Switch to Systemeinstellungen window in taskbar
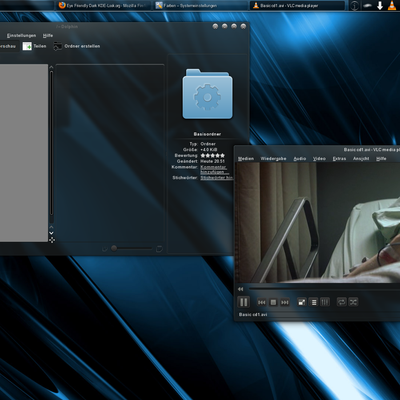400x400 pixels. [200, 5]
